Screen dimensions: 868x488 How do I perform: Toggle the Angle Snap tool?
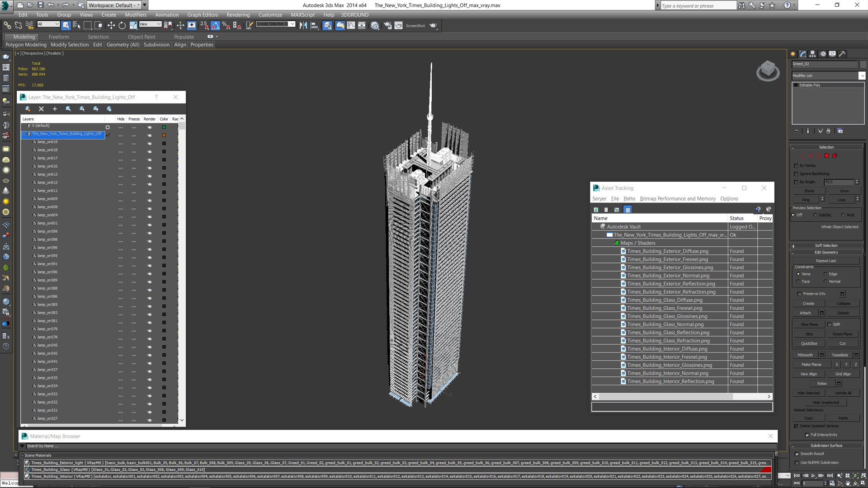tap(215, 26)
